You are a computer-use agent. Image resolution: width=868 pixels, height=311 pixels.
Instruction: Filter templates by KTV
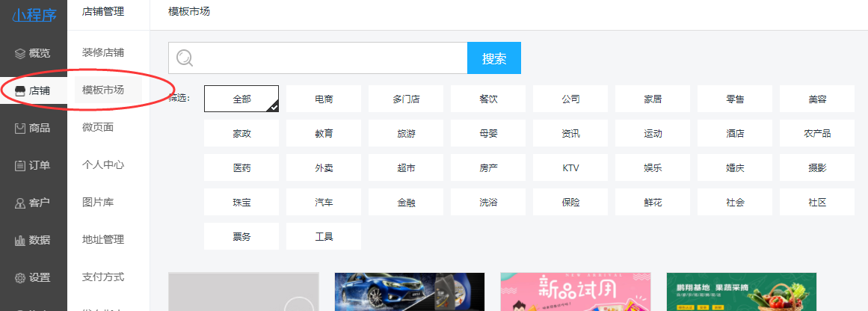coord(570,167)
